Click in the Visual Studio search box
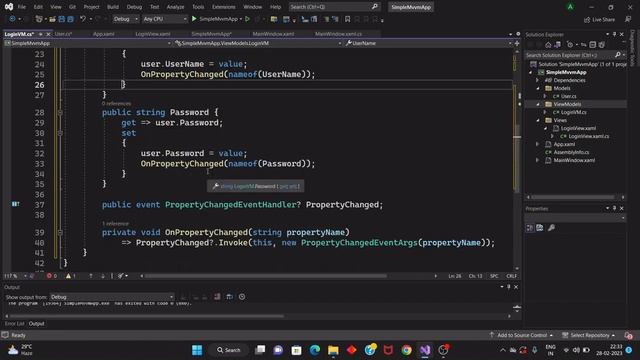 tap(334, 7)
